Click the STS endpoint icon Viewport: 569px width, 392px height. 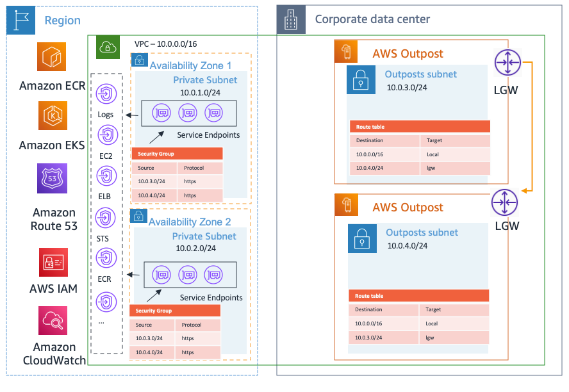click(x=106, y=218)
